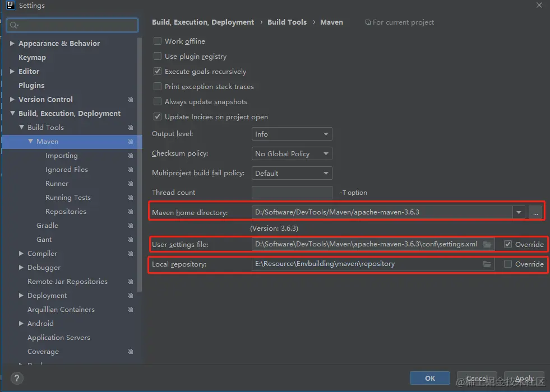The width and height of the screenshot is (550, 392).
Task: Click the project-level icon beside Running Tests
Action: 131,198
